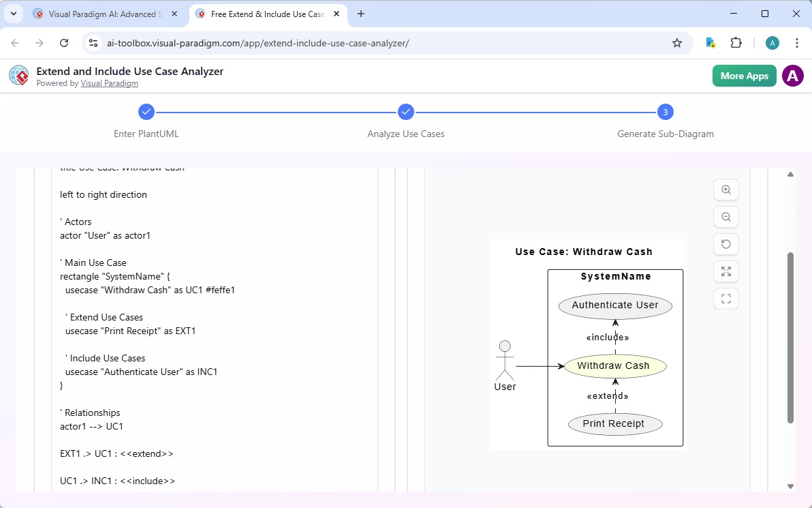812x508 pixels.
Task: Zoom into the use case diagram
Action: pyautogui.click(x=725, y=190)
